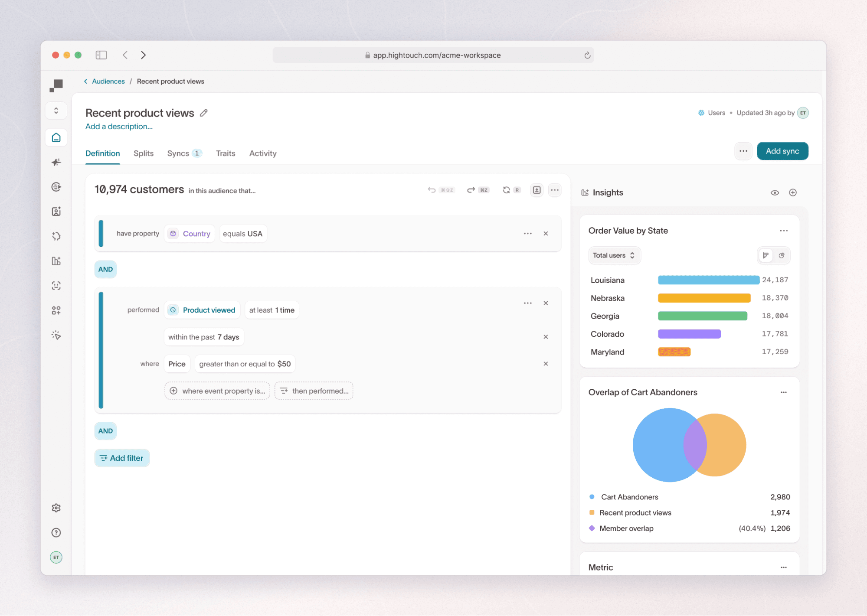Open the settings gear in the sidebar
The width and height of the screenshot is (867, 616).
tap(56, 508)
